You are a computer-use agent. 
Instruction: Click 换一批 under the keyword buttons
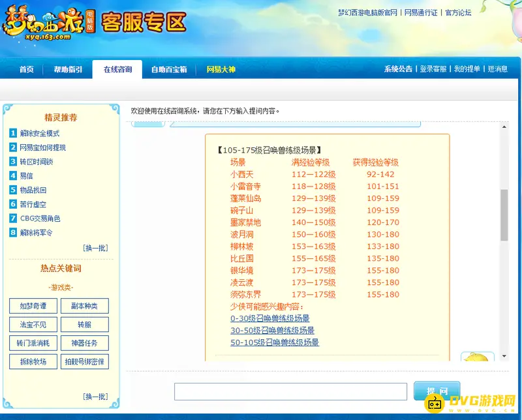click(x=95, y=397)
